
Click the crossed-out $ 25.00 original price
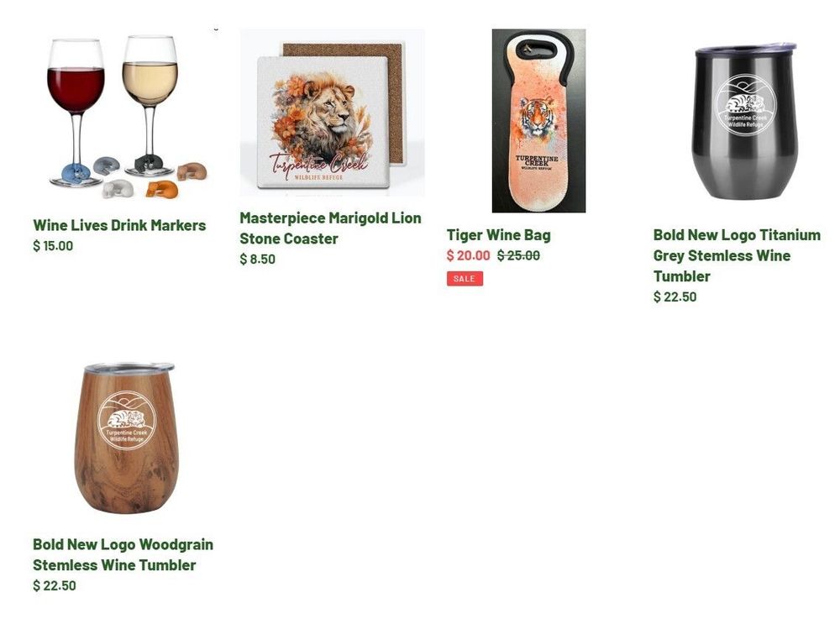518,255
